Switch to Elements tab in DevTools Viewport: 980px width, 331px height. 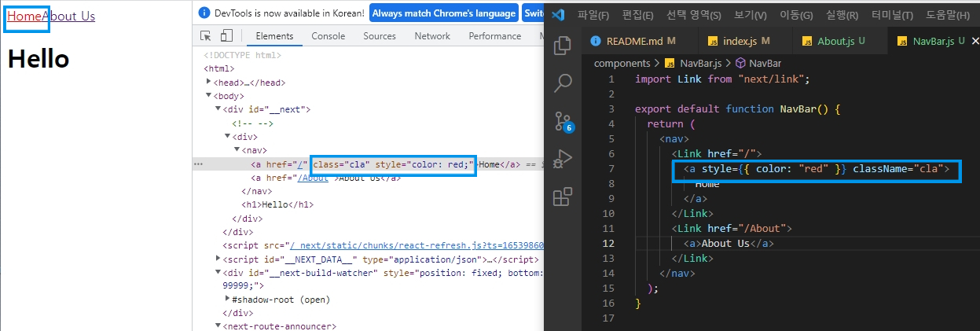[x=274, y=36]
